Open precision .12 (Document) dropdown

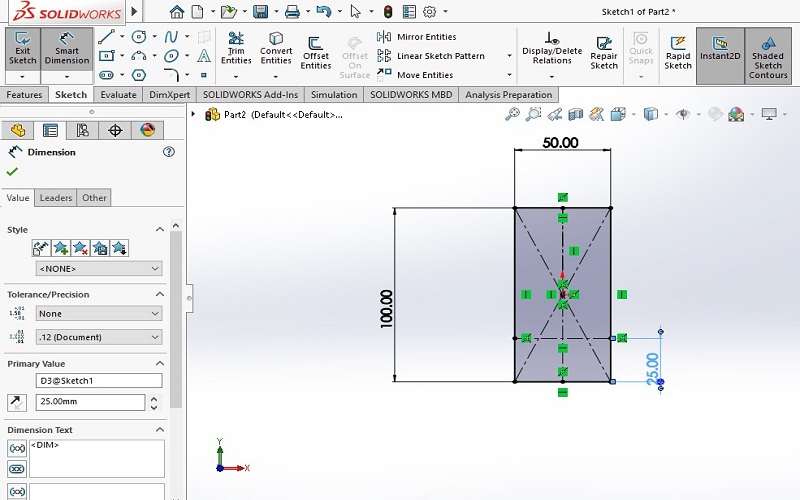point(99,337)
